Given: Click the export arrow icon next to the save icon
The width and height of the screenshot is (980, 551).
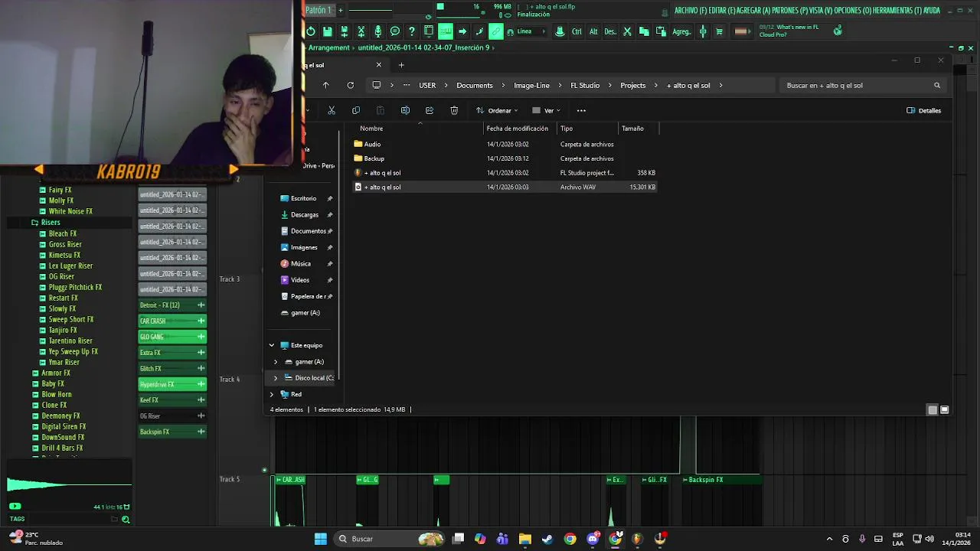Looking at the screenshot, I should pyautogui.click(x=344, y=31).
